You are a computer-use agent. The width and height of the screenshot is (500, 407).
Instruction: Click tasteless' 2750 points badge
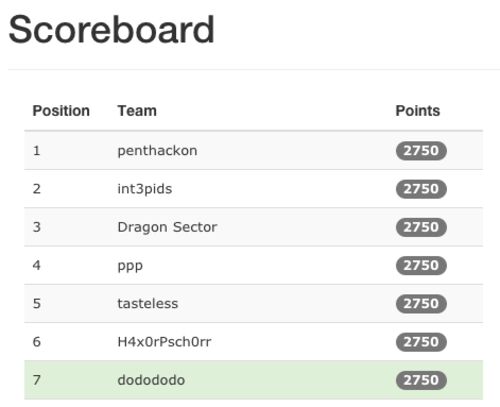421,304
